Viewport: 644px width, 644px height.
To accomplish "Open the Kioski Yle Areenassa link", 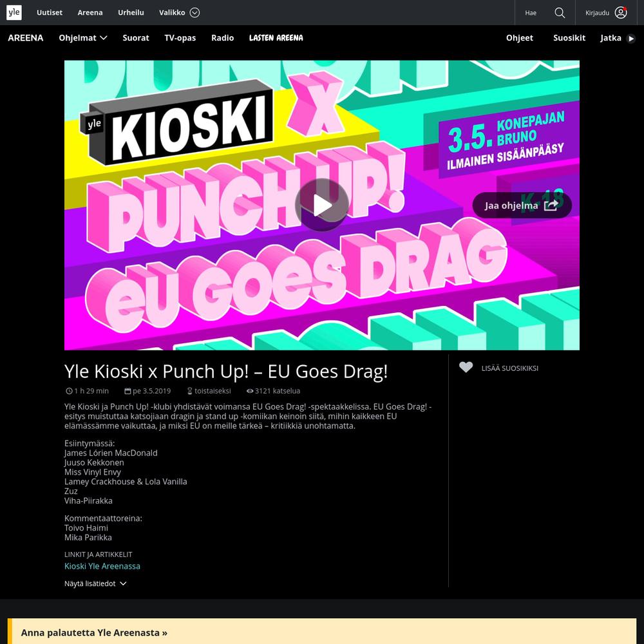I will 102,566.
